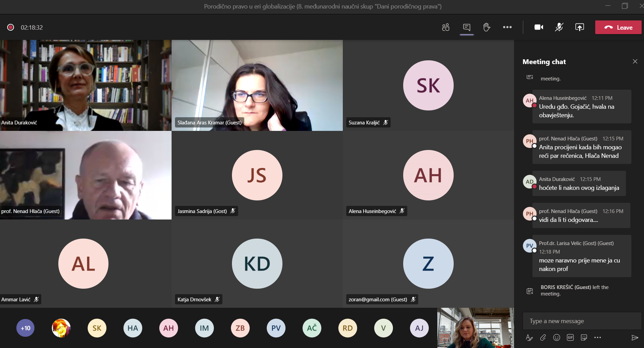This screenshot has height=348, width=644.
Task: Click the self-view video thumbnail
Action: point(475,328)
